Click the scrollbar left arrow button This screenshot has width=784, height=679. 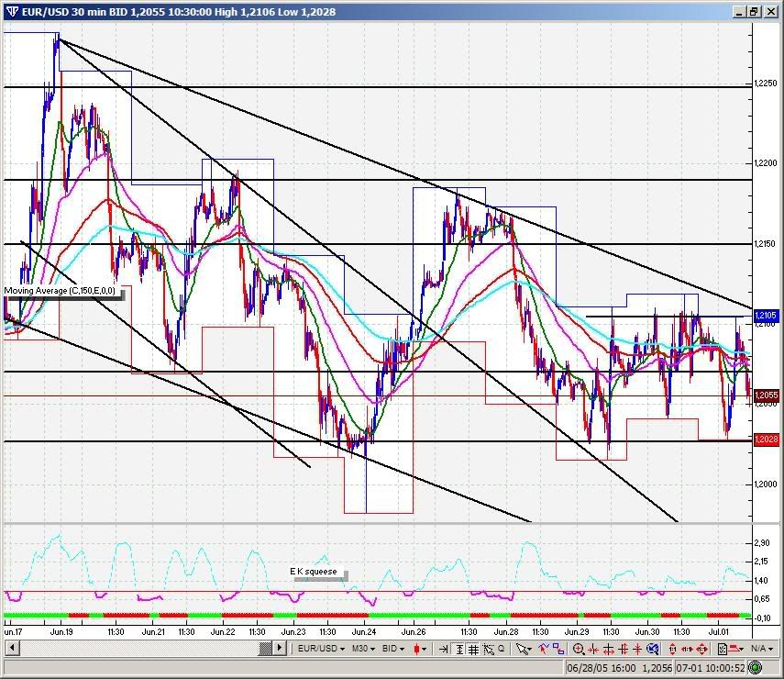(x=12, y=648)
